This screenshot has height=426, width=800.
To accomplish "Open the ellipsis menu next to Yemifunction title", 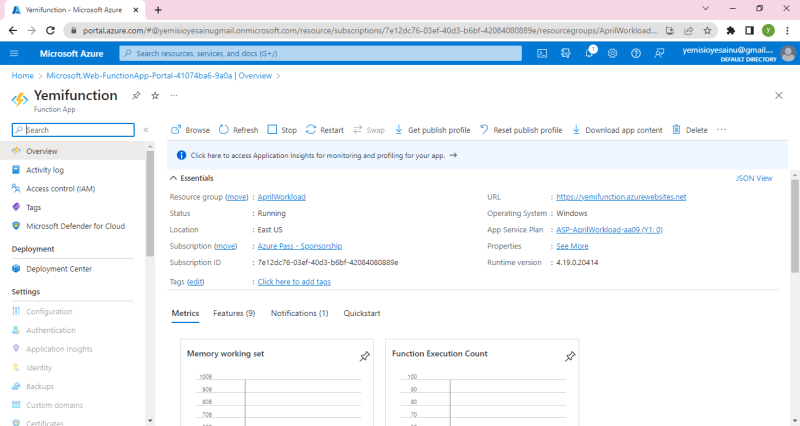I will pos(174,95).
